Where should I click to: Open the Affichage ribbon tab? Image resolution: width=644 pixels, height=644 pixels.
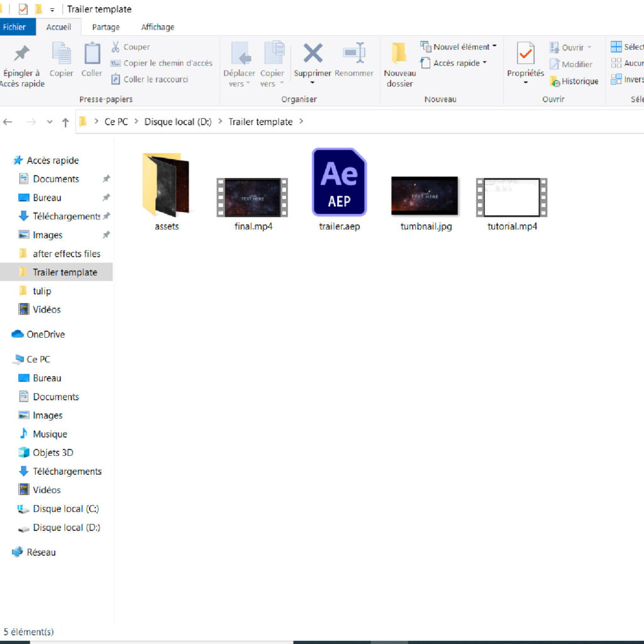(157, 27)
